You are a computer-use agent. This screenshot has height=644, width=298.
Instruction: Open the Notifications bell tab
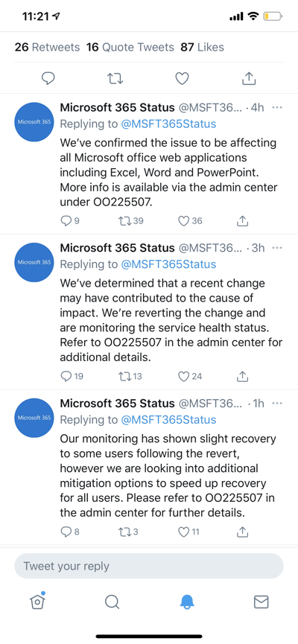pos(187,602)
